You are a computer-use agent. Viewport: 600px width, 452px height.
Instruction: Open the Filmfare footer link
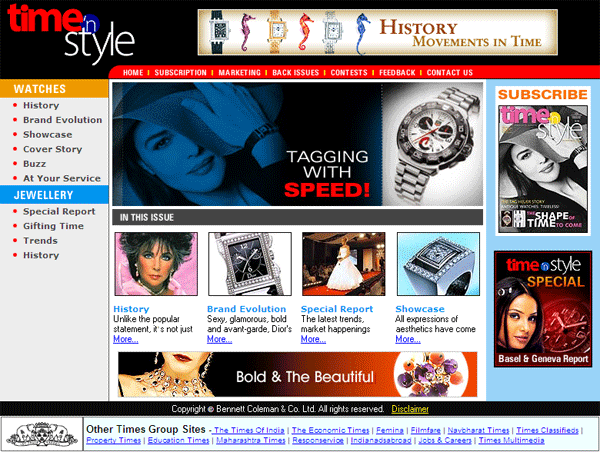click(426, 430)
